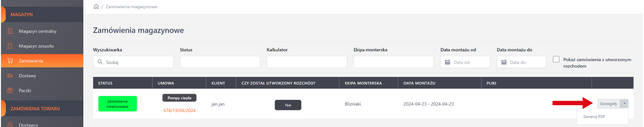Screen dimensions: 644x127
Task: Open the Status filter dropdown
Action: coord(220,62)
